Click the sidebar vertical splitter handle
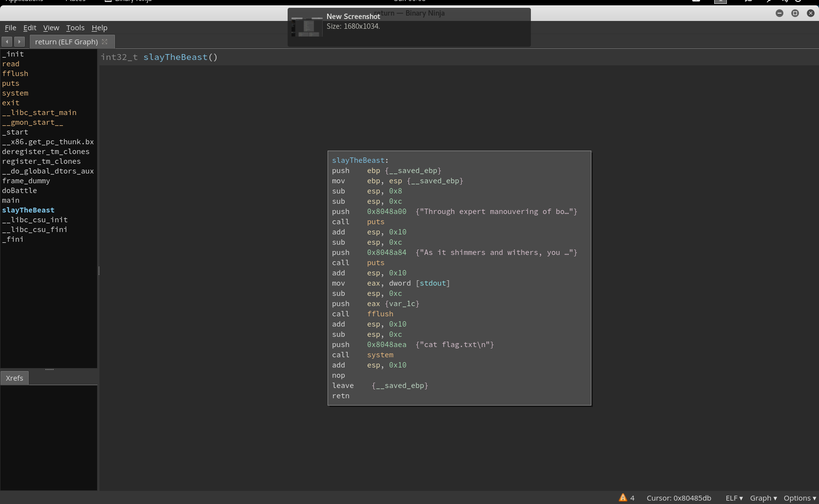The height and width of the screenshot is (504, 819). [98, 271]
